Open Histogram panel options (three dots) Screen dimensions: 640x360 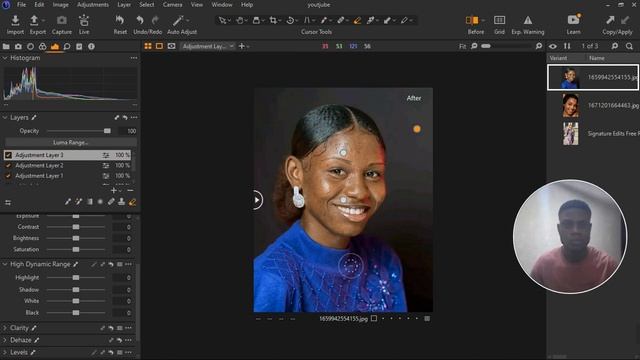(133, 58)
